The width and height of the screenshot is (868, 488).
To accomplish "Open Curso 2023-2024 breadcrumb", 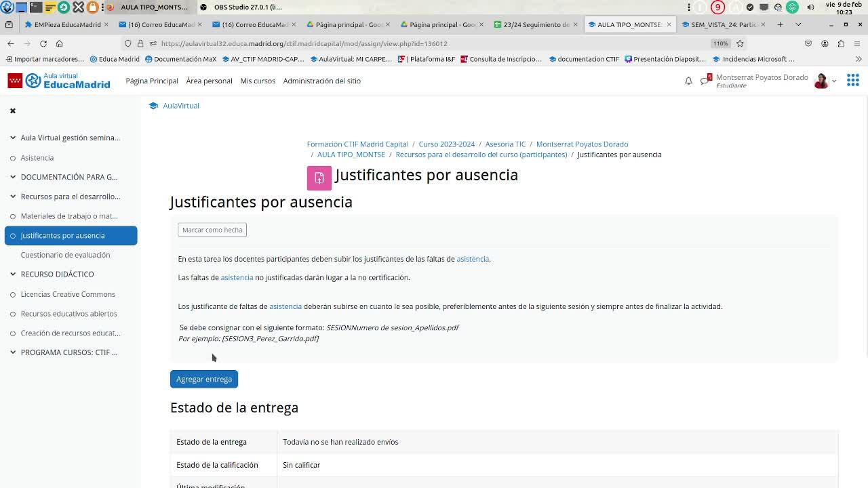I will coord(447,144).
